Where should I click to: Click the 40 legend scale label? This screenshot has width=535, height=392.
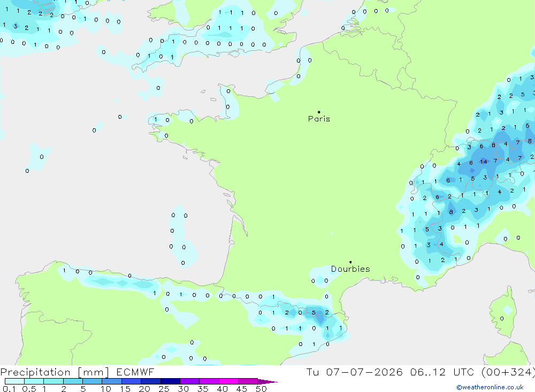point(223,389)
